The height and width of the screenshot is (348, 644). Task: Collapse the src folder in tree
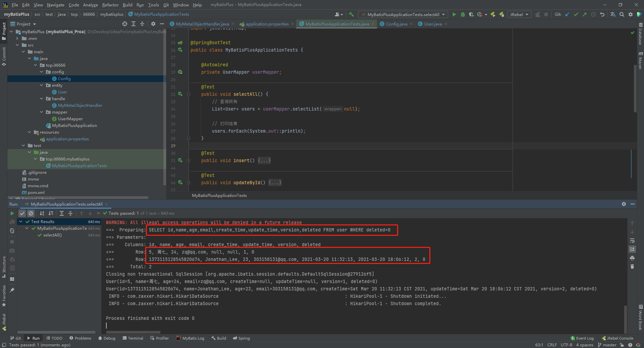click(17, 45)
